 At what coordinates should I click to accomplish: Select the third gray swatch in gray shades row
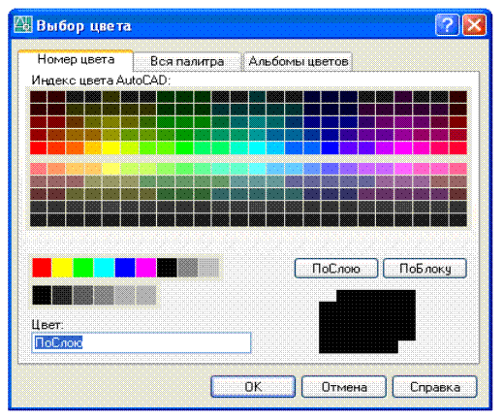click(83, 295)
